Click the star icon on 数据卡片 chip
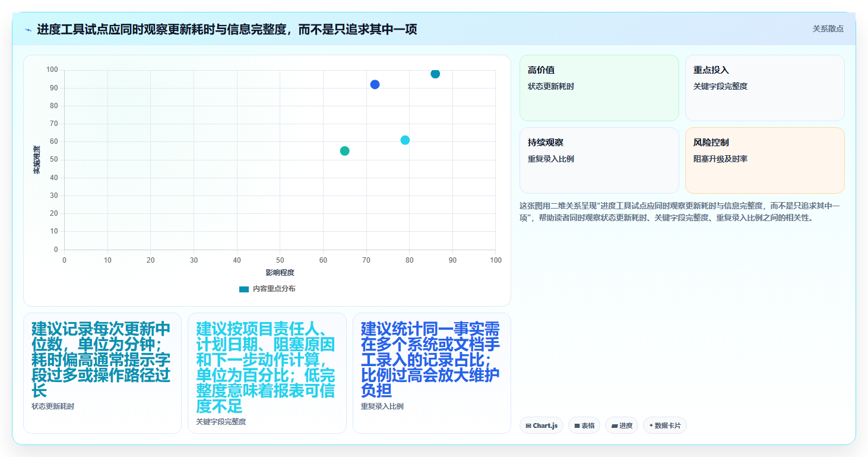This screenshot has width=868, height=457. click(x=651, y=426)
